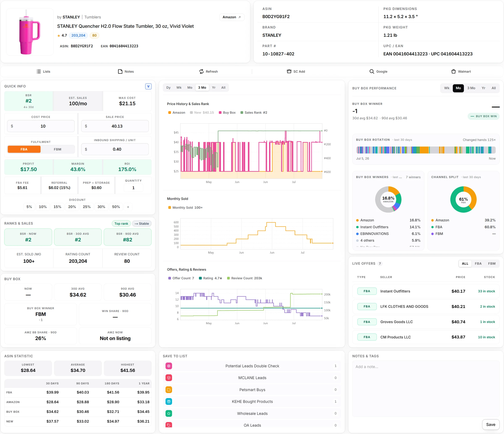Click the Refresh arrows icon

click(x=201, y=71)
